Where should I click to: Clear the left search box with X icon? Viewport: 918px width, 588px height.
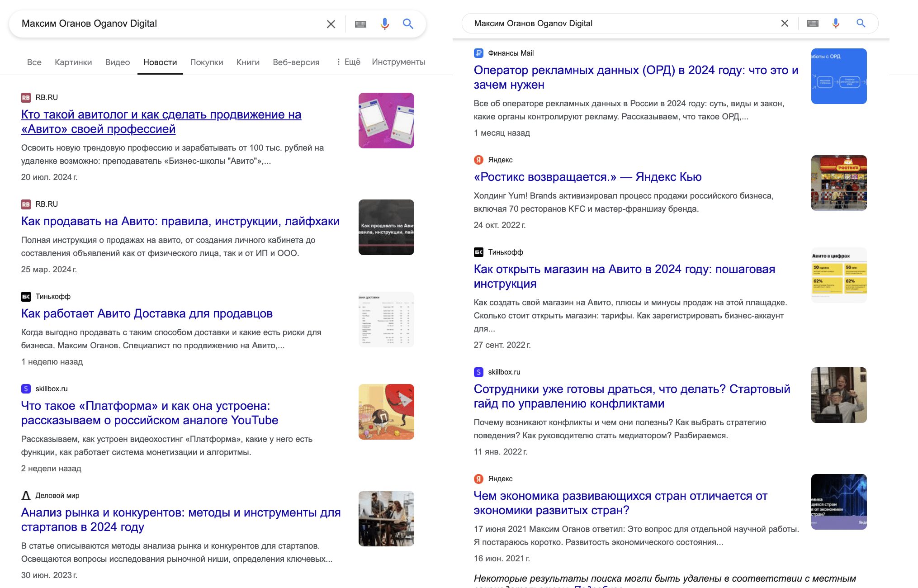coord(331,24)
